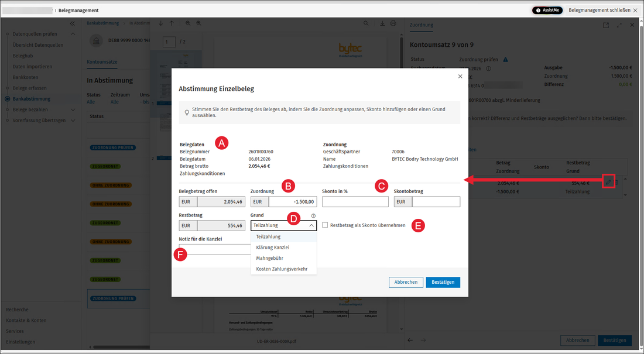644x354 pixels.
Task: Select Mahngebühr as the reason
Action: [x=283, y=258]
